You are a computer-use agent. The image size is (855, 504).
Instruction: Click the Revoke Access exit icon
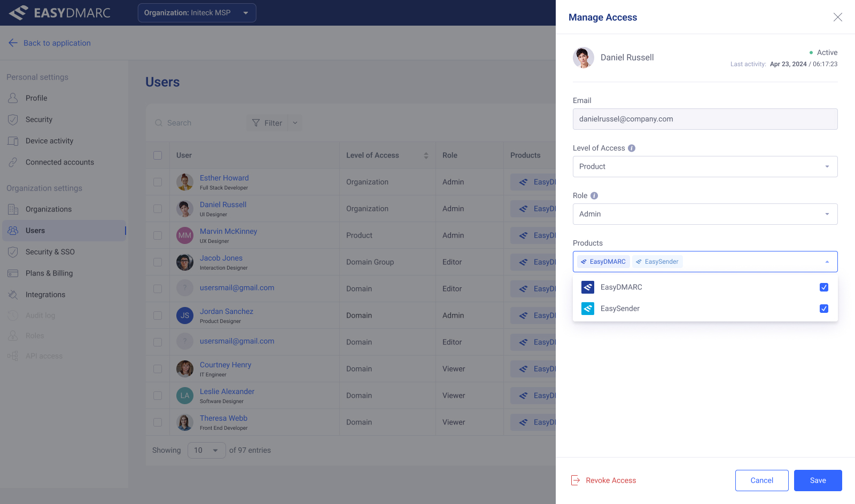(576, 481)
